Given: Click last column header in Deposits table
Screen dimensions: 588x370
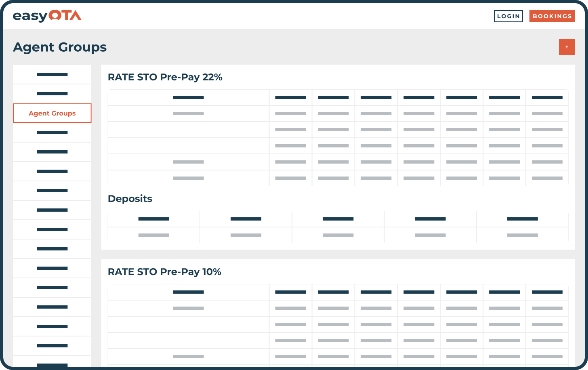Looking at the screenshot, I should (x=522, y=219).
